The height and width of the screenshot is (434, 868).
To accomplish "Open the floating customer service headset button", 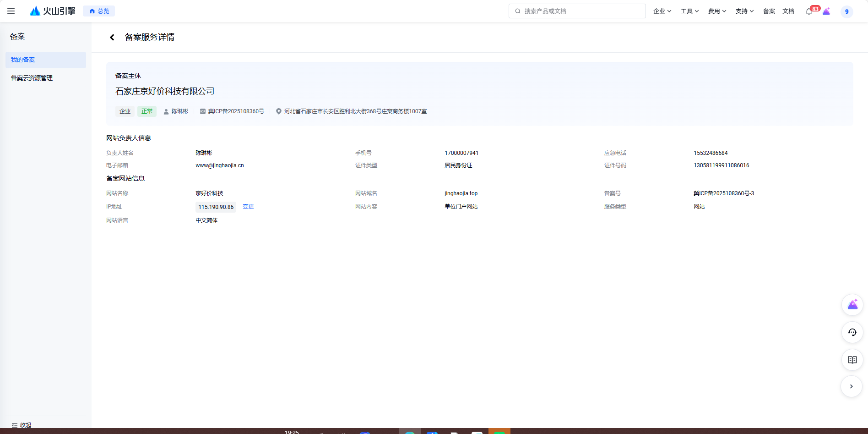I will tap(852, 332).
